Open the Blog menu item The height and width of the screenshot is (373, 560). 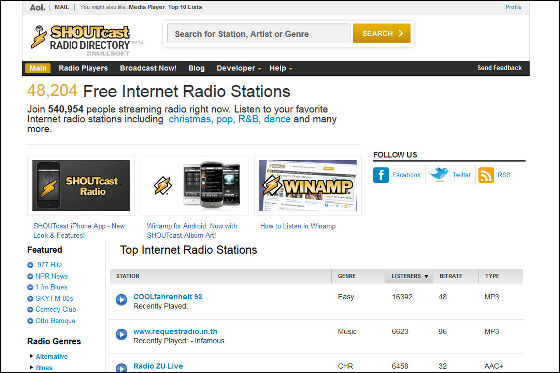[x=196, y=68]
